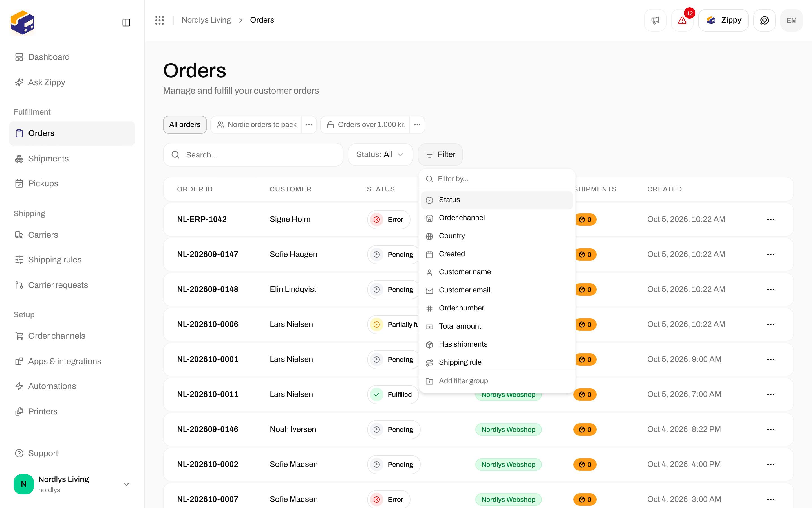
Task: Click Nordlys Webshop tag in Sofie Madsen NL-202610-0002 row
Action: [x=508, y=464]
